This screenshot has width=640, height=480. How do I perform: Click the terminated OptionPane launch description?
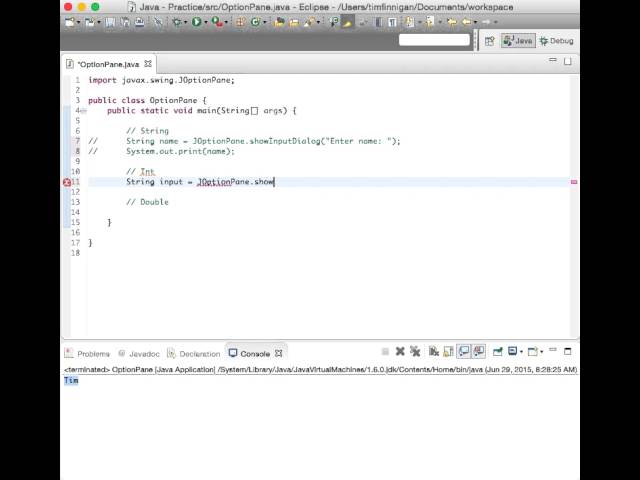320,369
